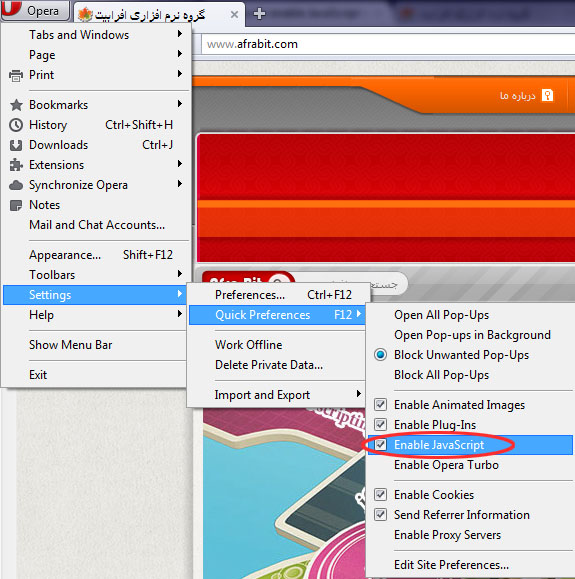Open Appearance dialog entry
The width and height of the screenshot is (575, 579).
tap(96, 255)
